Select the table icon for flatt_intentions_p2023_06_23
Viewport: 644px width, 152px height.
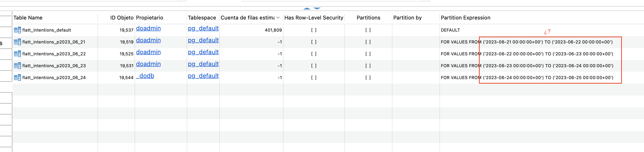coord(17,65)
